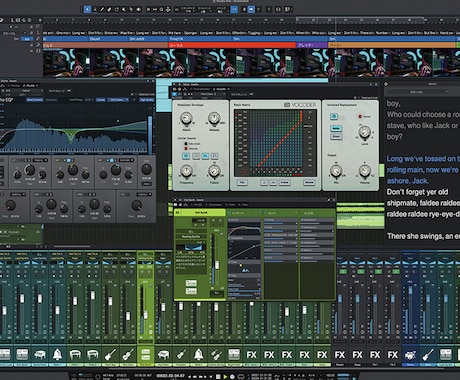Click the Vocoder Mix output knob

point(336,170)
